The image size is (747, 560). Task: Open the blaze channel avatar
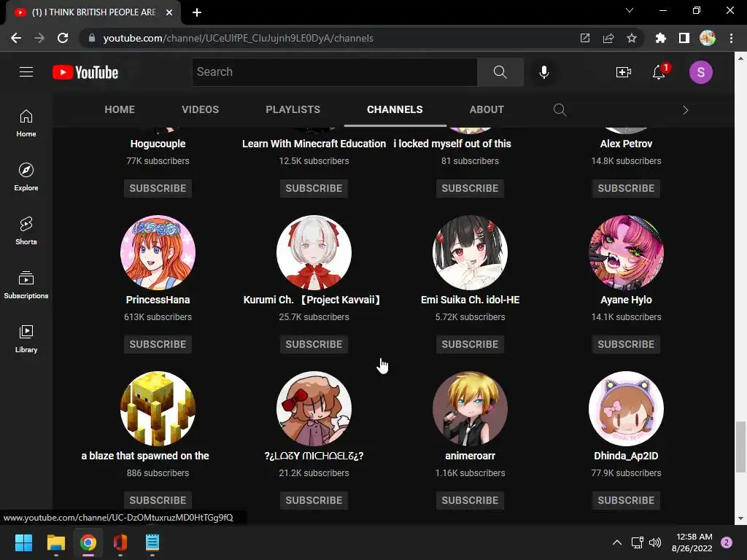158,408
